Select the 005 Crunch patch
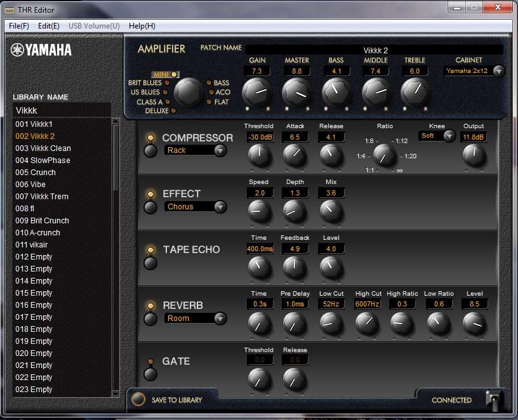Image resolution: width=518 pixels, height=420 pixels. click(x=36, y=173)
